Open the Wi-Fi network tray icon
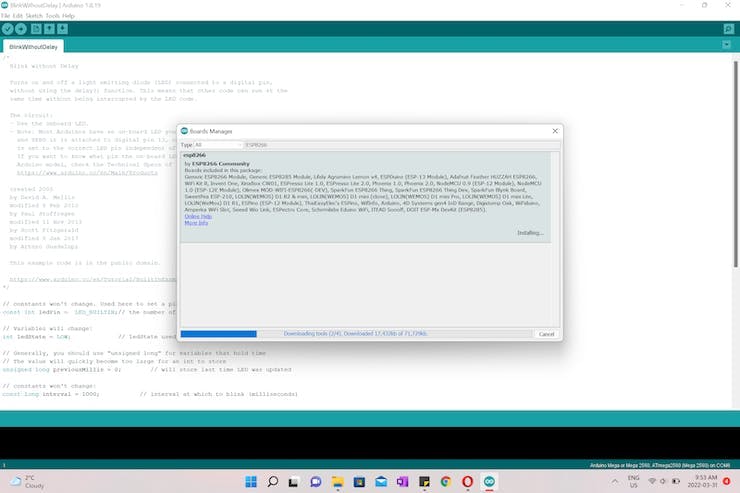The width and height of the screenshot is (740, 493). coord(652,481)
